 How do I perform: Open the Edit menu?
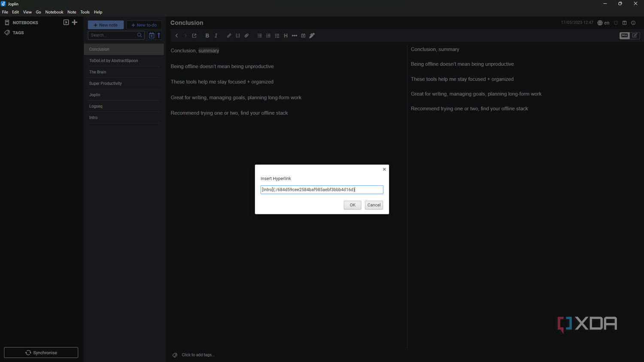15,12
